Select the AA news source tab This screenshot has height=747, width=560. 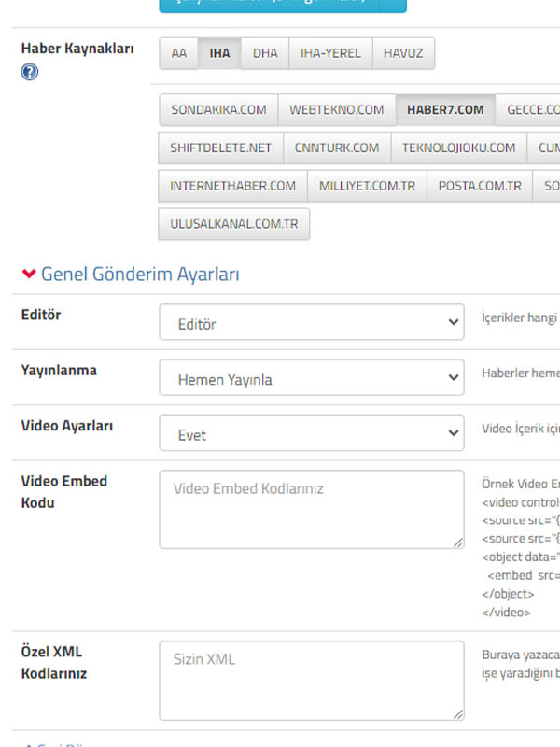coord(178,54)
